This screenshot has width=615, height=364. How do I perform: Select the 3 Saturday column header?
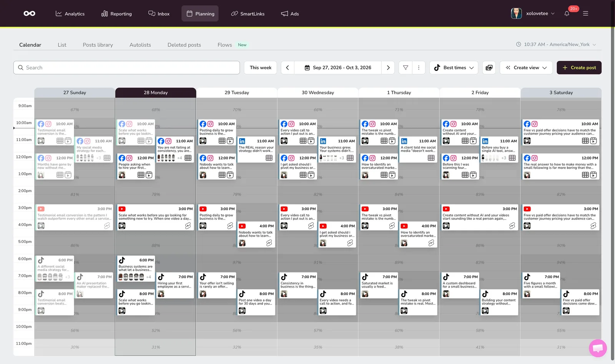click(561, 93)
